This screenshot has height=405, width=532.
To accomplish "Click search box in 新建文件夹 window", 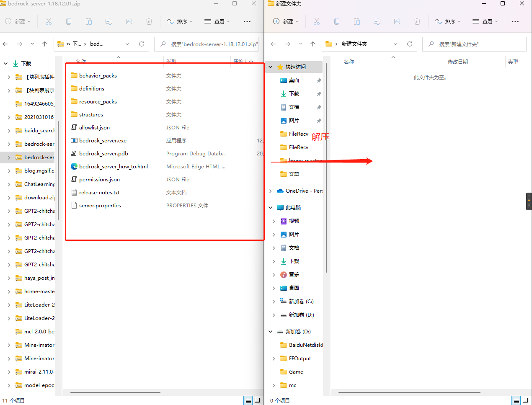I will (474, 44).
